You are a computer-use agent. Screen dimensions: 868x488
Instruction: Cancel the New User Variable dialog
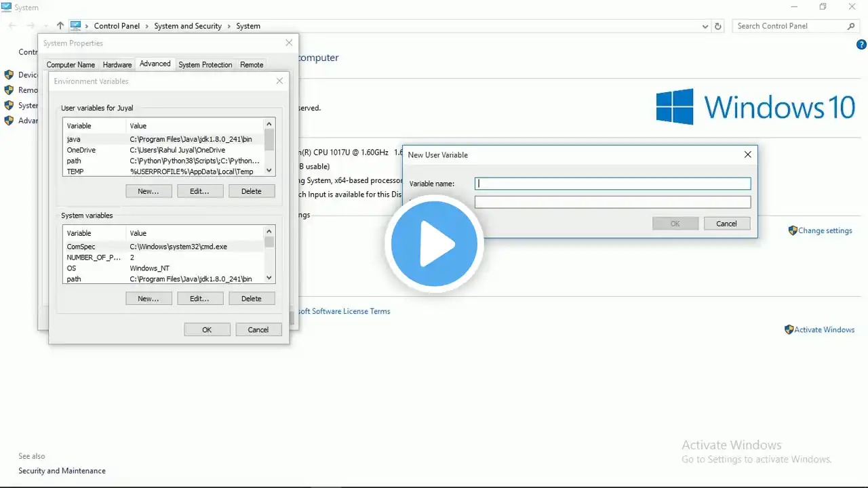[x=727, y=224]
